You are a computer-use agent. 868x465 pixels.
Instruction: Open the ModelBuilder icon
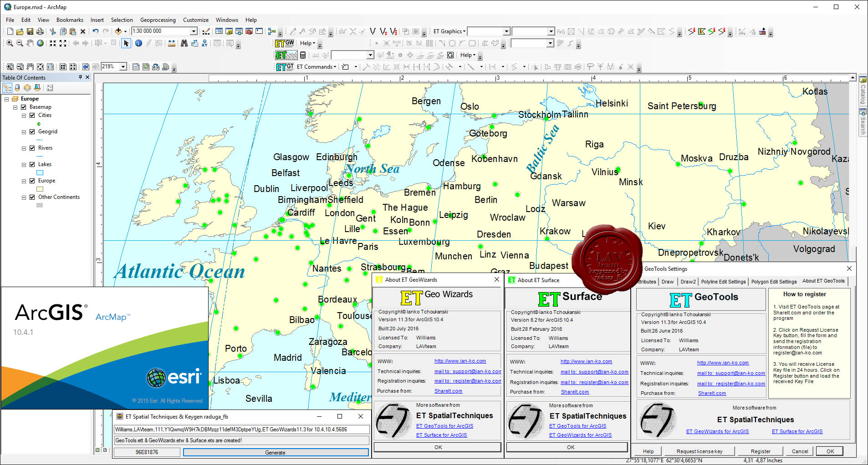[272, 31]
